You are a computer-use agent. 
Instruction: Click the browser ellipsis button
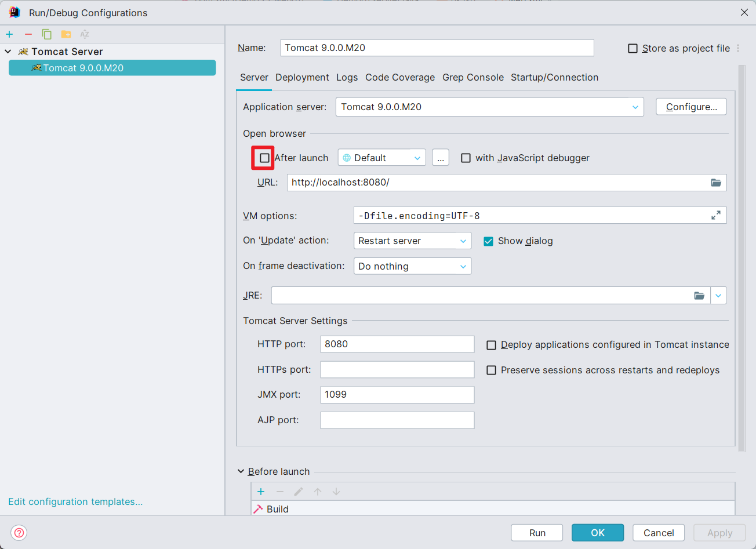coord(441,158)
